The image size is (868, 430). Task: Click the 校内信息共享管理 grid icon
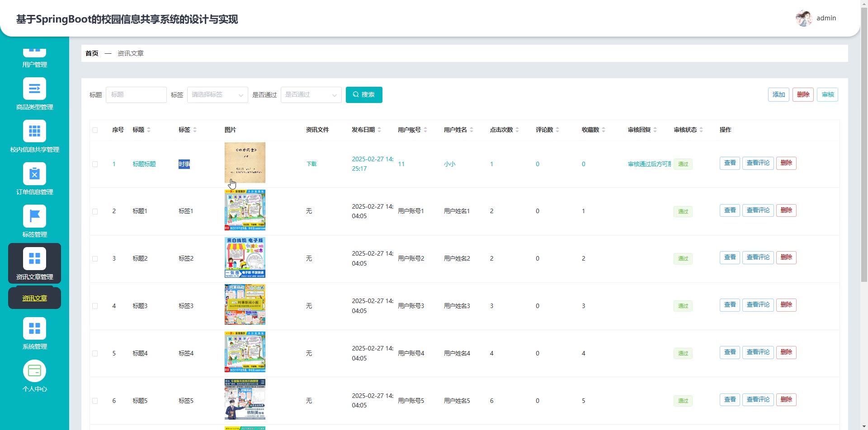point(34,131)
